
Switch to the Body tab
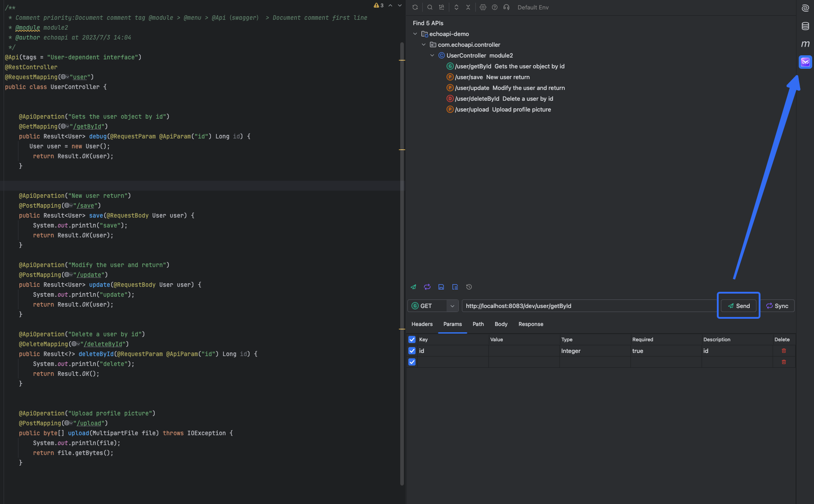click(501, 324)
